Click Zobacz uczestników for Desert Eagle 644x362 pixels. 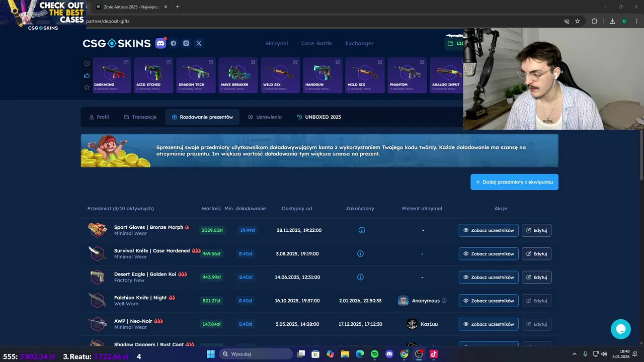point(489,277)
